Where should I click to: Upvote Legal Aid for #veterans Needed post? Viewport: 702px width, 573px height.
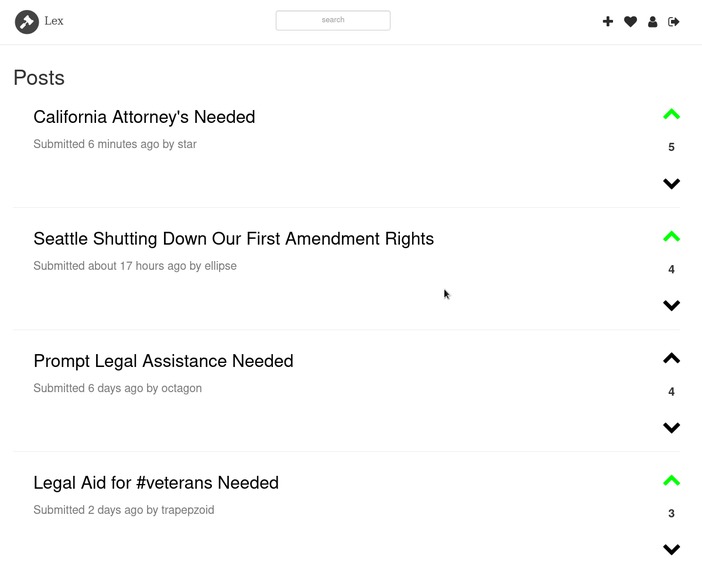point(671,480)
